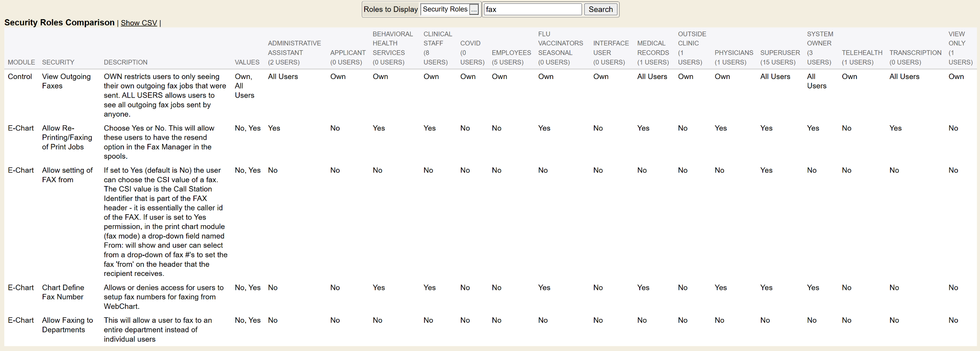The image size is (980, 351).
Task: Click the Medical Records column header
Action: click(653, 53)
